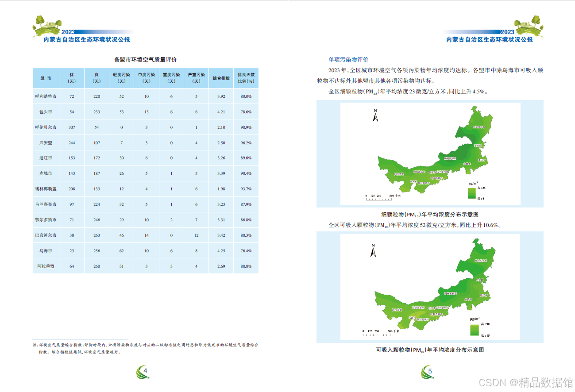The image size is (575, 392).
Task: Select the PM2.5 concentration distribution map
Action: click(430, 154)
